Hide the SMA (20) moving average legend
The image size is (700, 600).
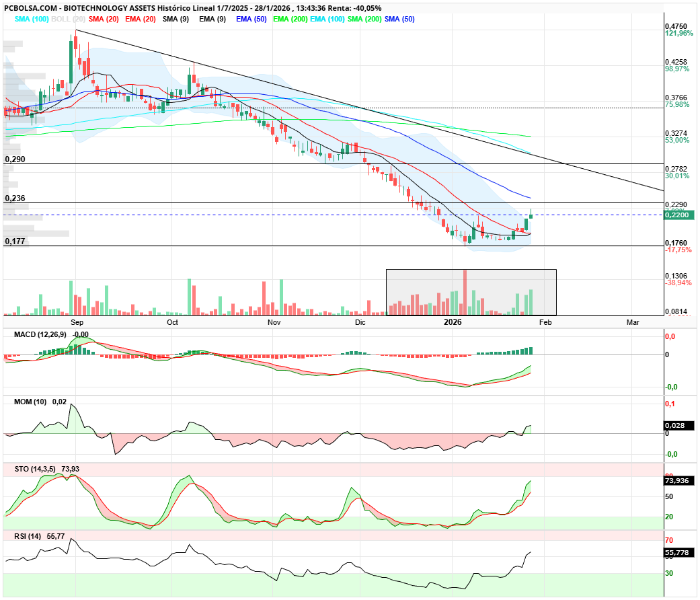click(x=105, y=20)
